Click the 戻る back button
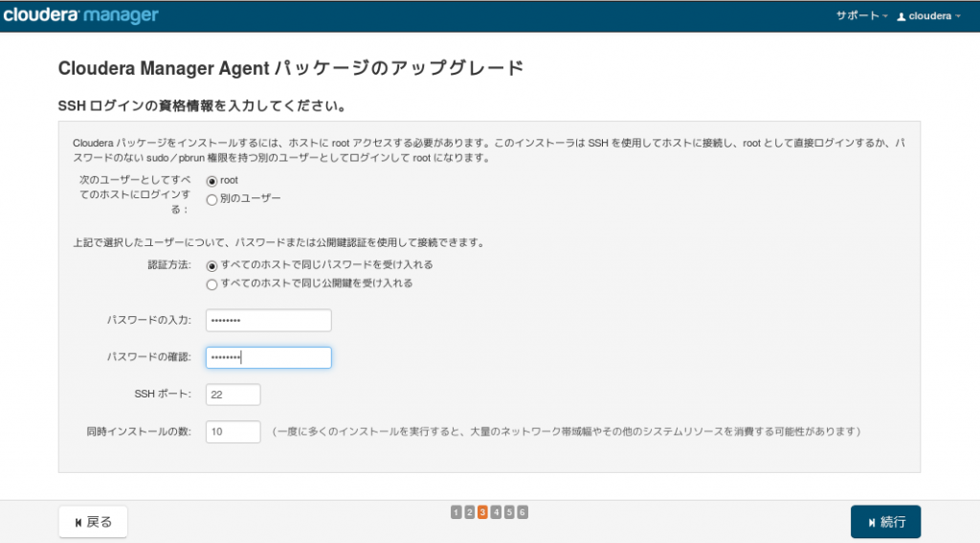The height and width of the screenshot is (543, 980). click(x=93, y=522)
